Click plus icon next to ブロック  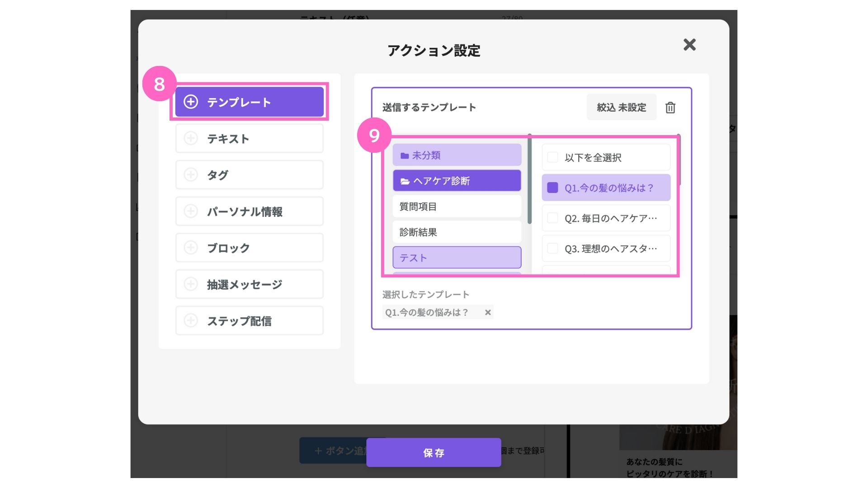[x=191, y=248]
